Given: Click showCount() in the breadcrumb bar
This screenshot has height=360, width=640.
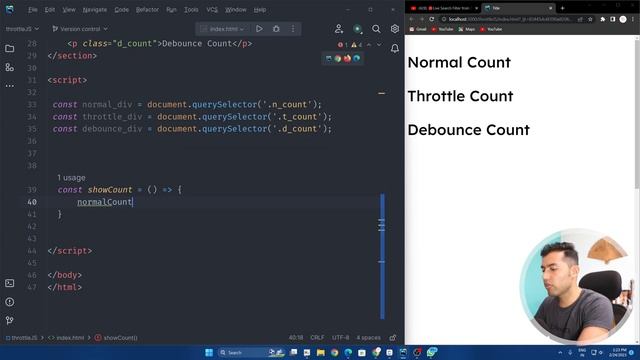Looking at the screenshot, I should pyautogui.click(x=116, y=338).
